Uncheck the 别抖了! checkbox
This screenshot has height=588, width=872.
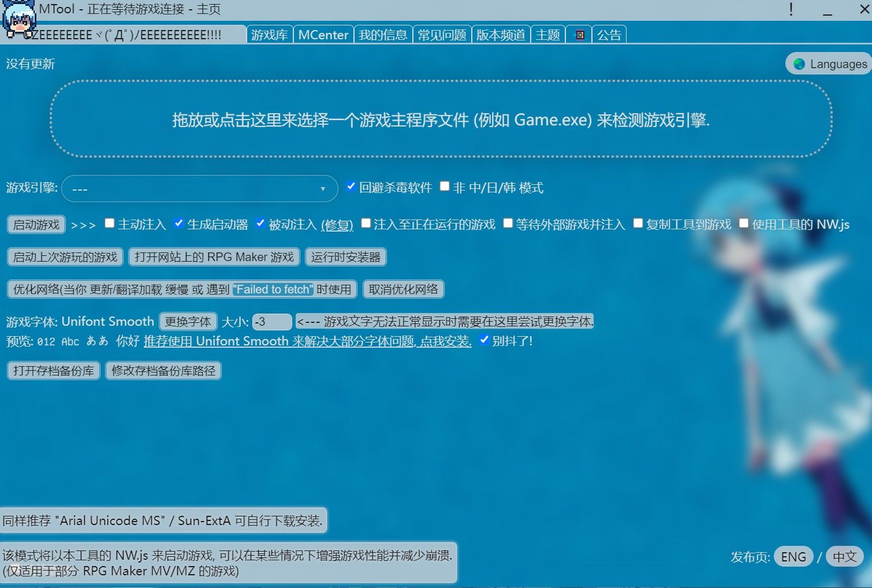tap(485, 340)
